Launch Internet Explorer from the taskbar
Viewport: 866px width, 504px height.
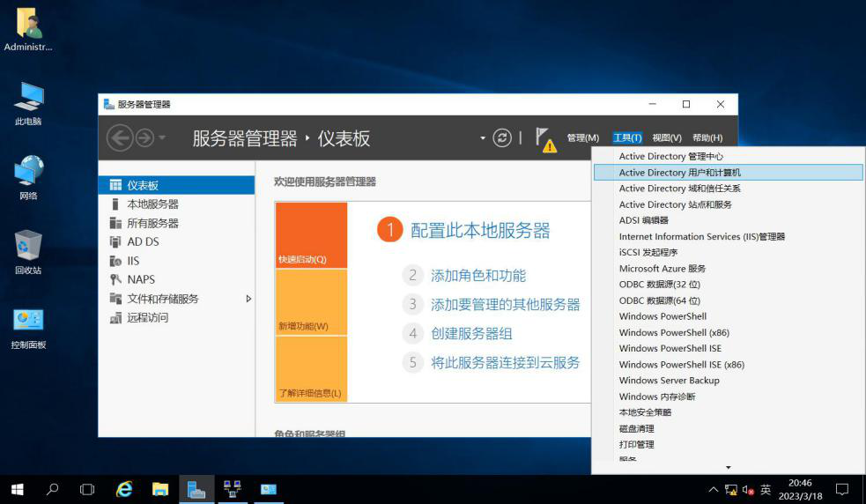coord(124,489)
